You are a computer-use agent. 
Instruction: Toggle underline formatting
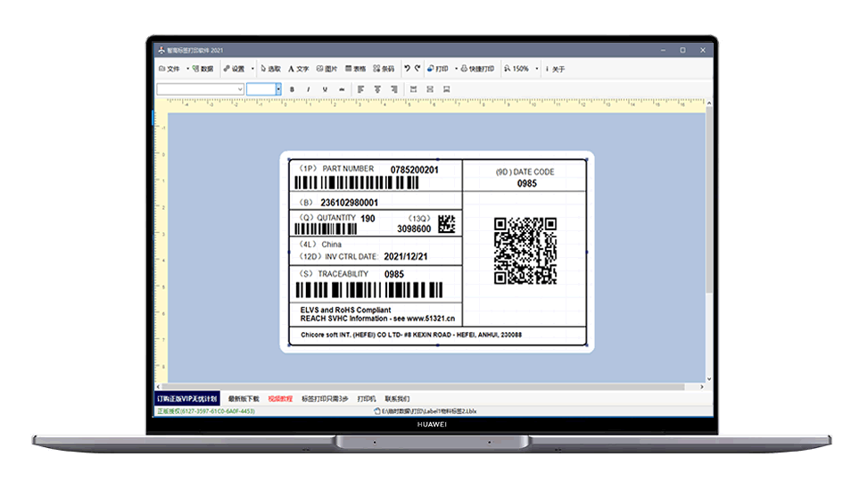[x=325, y=89]
